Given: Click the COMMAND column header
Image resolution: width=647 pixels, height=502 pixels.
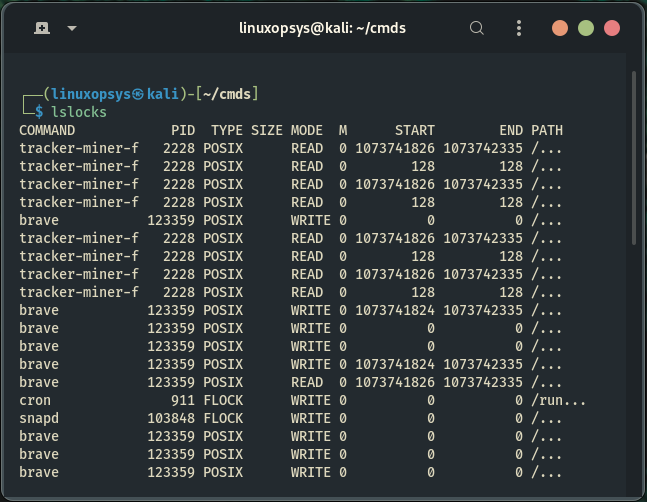Looking at the screenshot, I should (x=47, y=130).
